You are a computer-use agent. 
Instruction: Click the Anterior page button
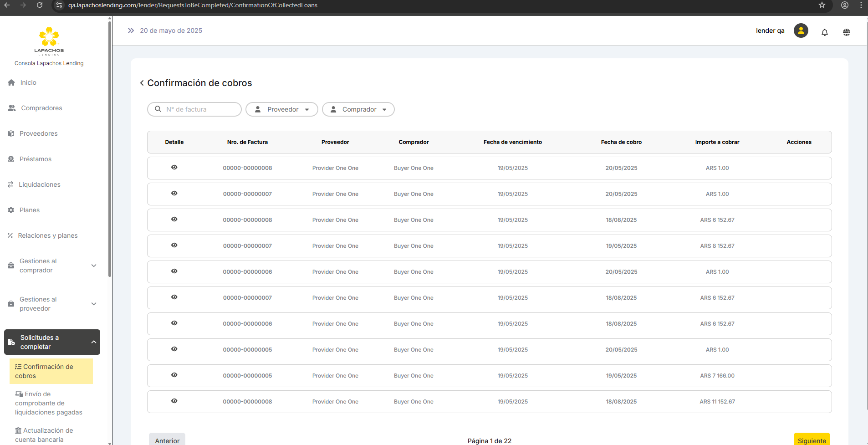167,440
